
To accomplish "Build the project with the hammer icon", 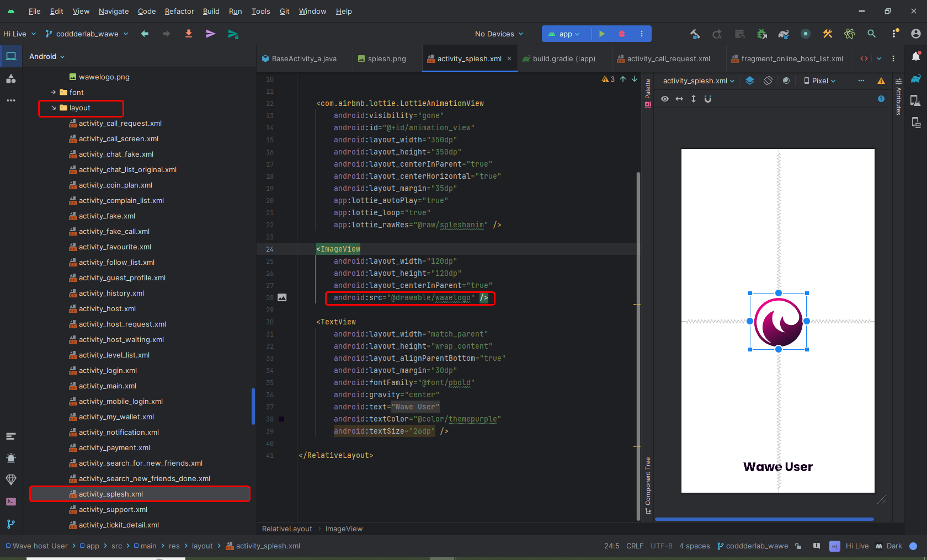I will click(695, 34).
